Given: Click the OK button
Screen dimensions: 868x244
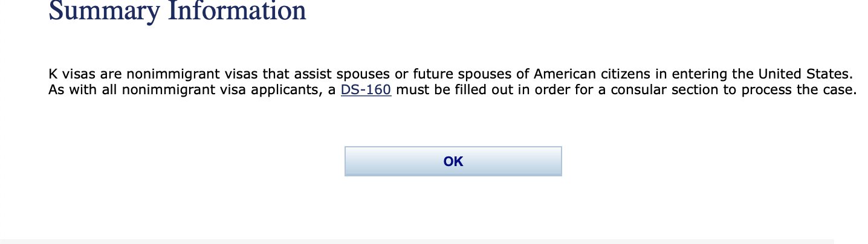Looking at the screenshot, I should tap(453, 161).
